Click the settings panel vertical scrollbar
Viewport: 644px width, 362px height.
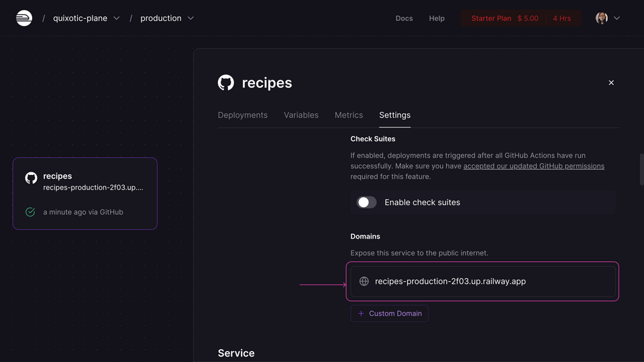tap(641, 170)
